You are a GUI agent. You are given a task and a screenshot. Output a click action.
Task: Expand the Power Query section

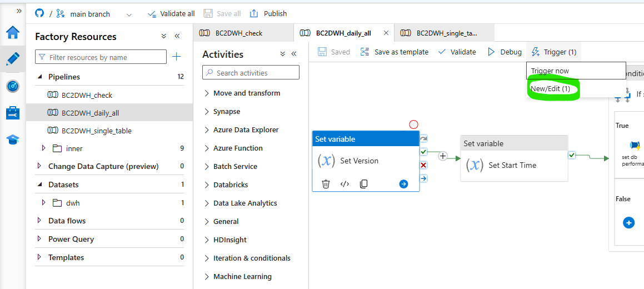click(39, 238)
